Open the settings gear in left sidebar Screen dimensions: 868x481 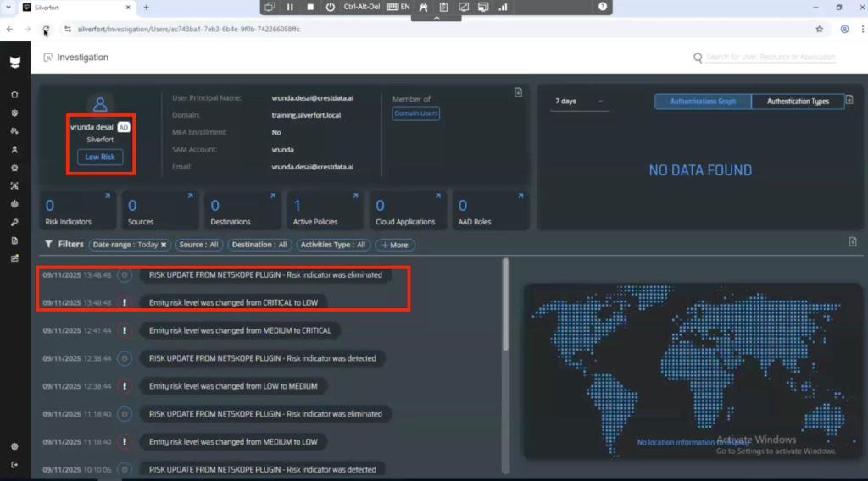15,446
